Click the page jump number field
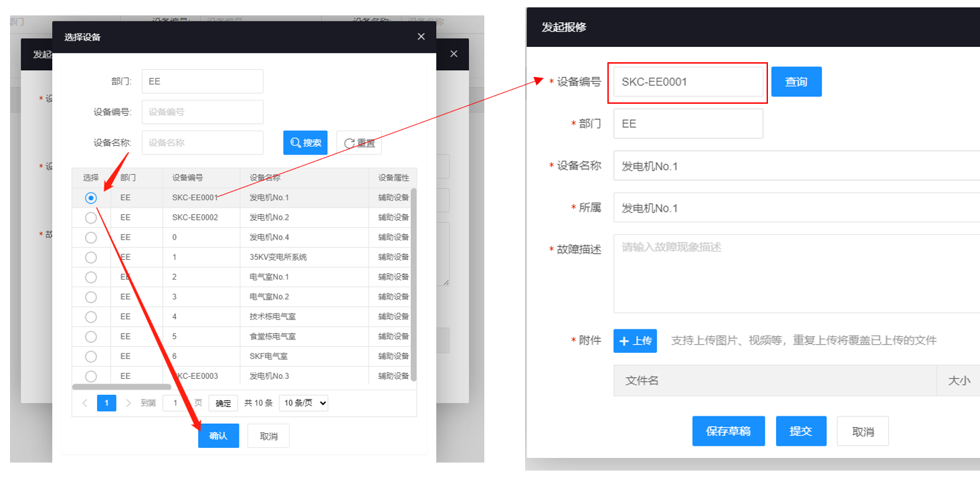 (x=175, y=403)
